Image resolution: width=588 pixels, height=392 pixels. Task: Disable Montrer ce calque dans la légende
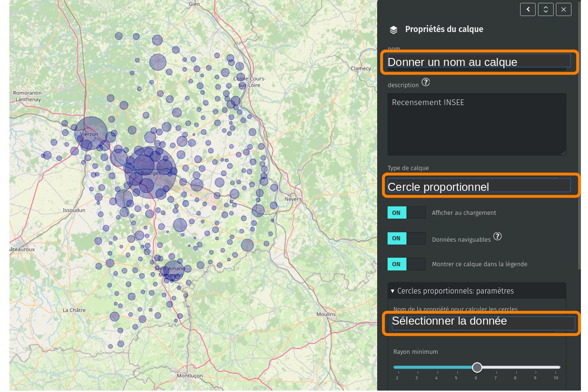[x=406, y=264]
